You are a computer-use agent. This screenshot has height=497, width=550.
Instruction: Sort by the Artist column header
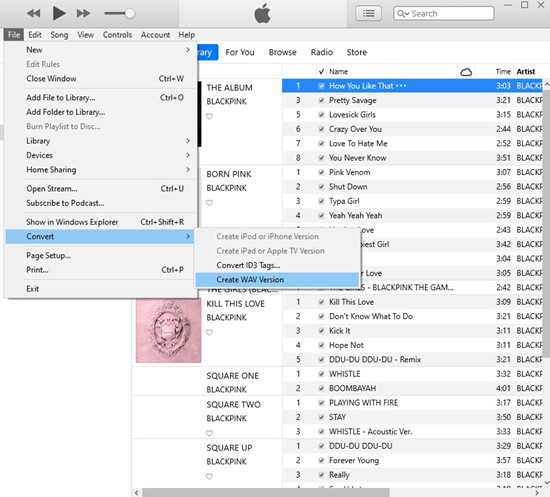click(526, 72)
